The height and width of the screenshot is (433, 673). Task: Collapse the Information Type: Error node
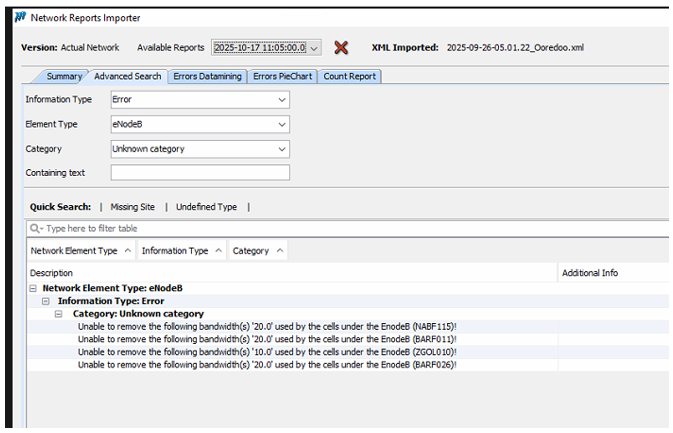[46, 301]
